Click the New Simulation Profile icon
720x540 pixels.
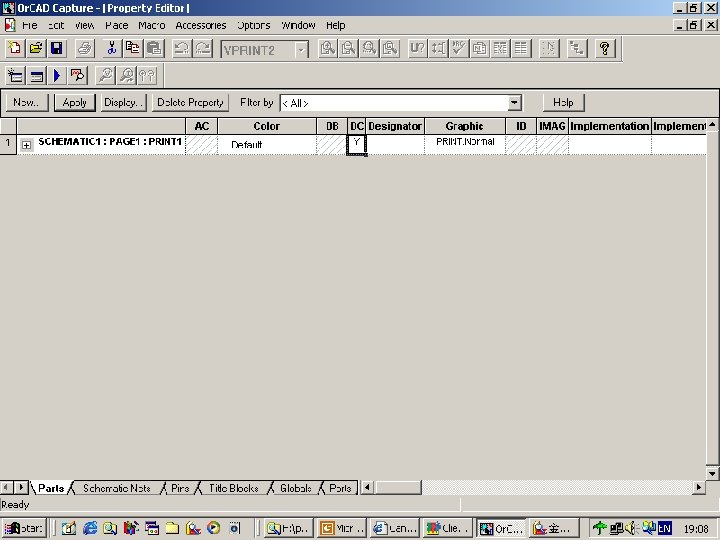(x=15, y=76)
